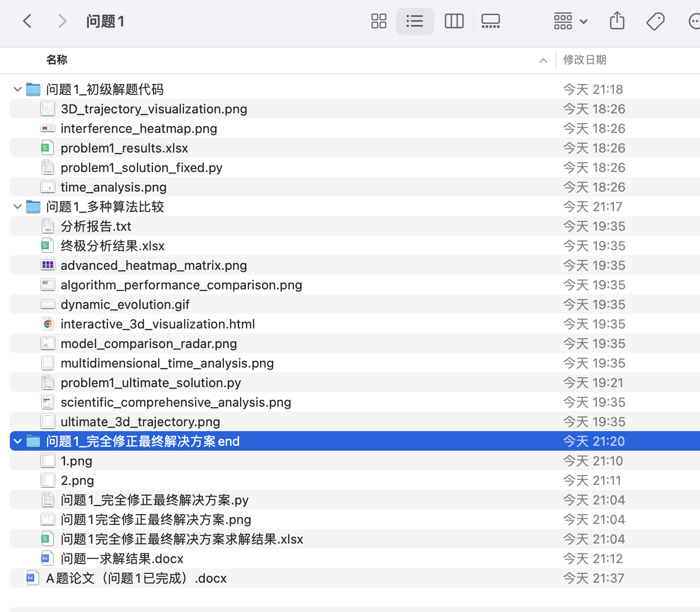The width and height of the screenshot is (700, 612).
Task: Click the Tags toolbar icon
Action: [656, 21]
